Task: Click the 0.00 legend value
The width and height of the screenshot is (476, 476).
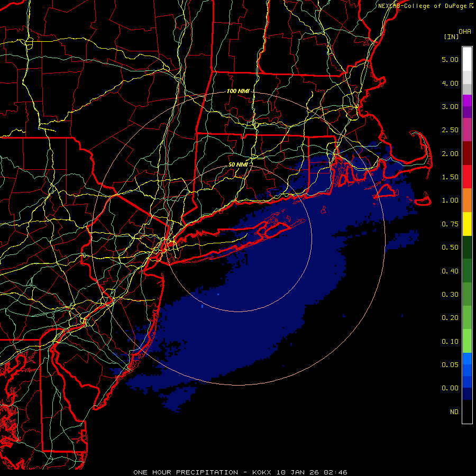Action: [x=450, y=388]
